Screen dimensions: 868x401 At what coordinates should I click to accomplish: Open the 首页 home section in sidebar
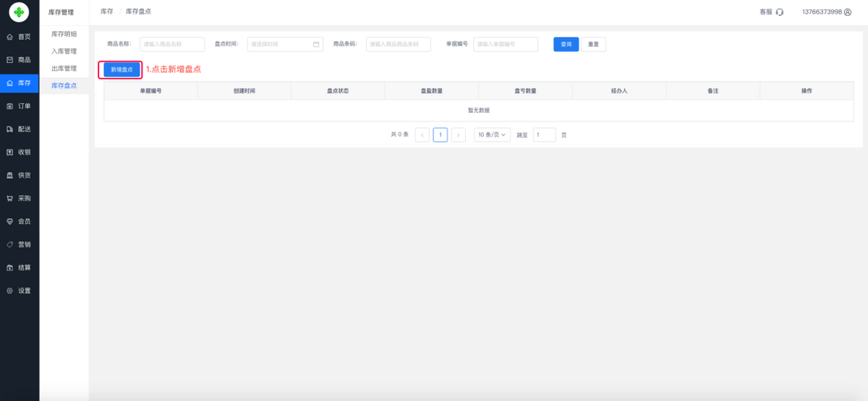[x=19, y=37]
